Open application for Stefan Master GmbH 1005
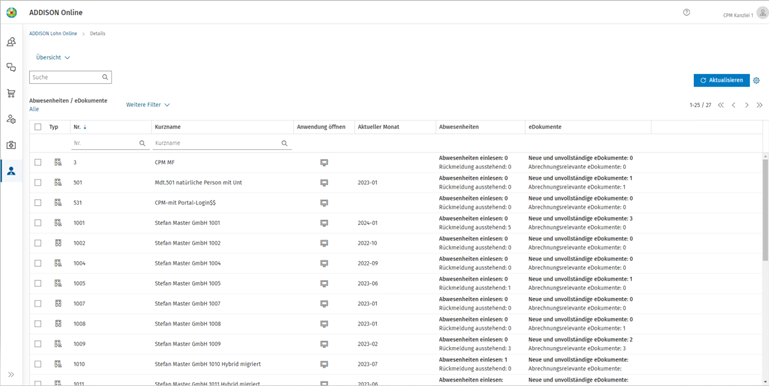The image size is (769, 386). 324,283
